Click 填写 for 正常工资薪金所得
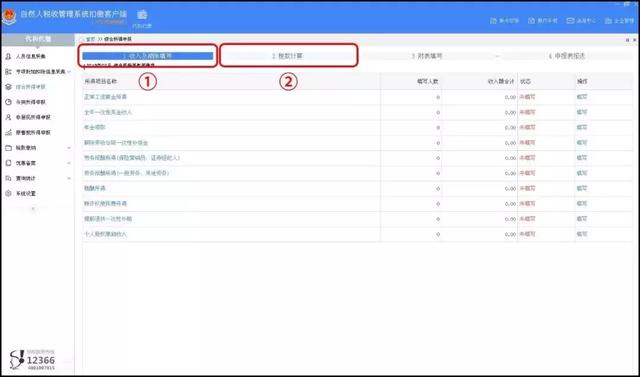Viewport: 640px width, 377px height. click(582, 97)
